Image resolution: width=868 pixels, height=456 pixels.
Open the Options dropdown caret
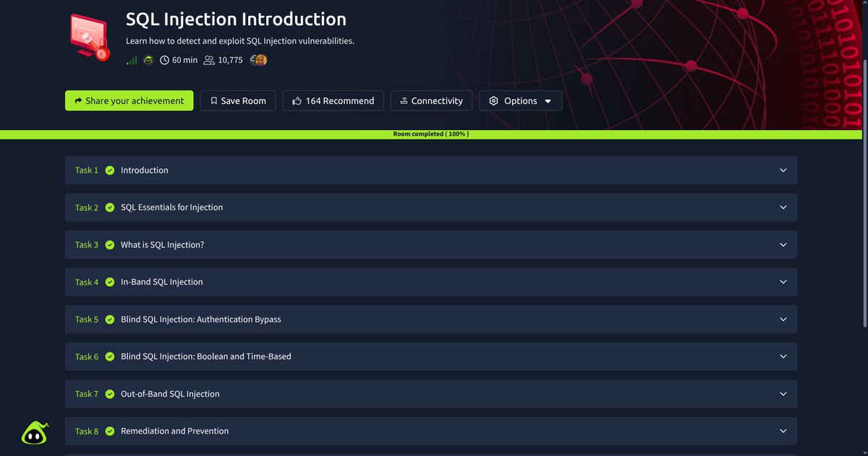548,101
